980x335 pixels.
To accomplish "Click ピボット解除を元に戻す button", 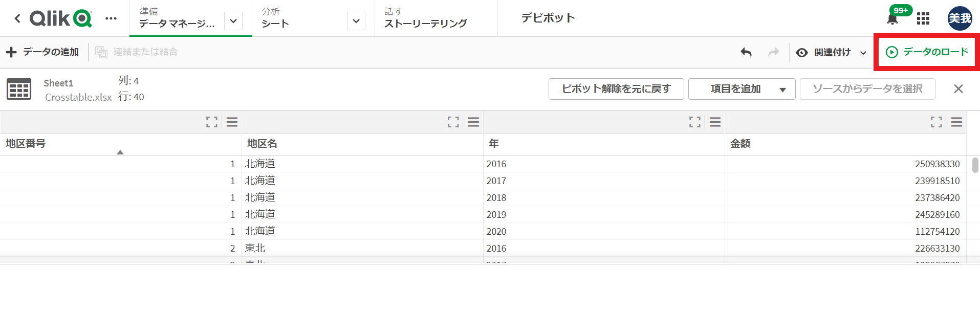I will [x=616, y=89].
